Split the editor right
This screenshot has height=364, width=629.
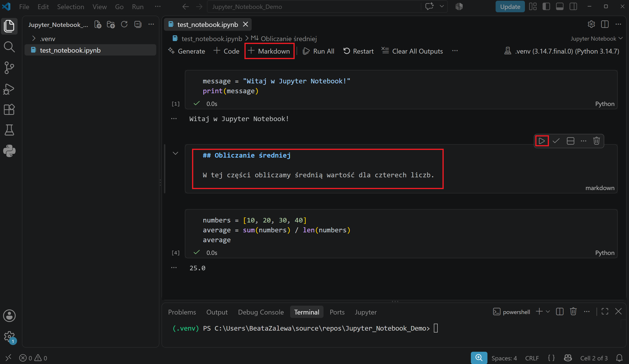pyautogui.click(x=605, y=25)
